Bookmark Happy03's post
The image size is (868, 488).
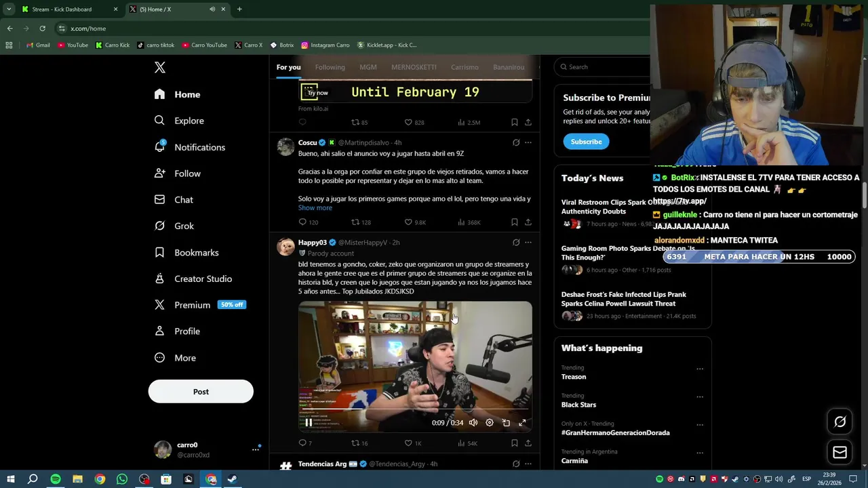coord(515,443)
